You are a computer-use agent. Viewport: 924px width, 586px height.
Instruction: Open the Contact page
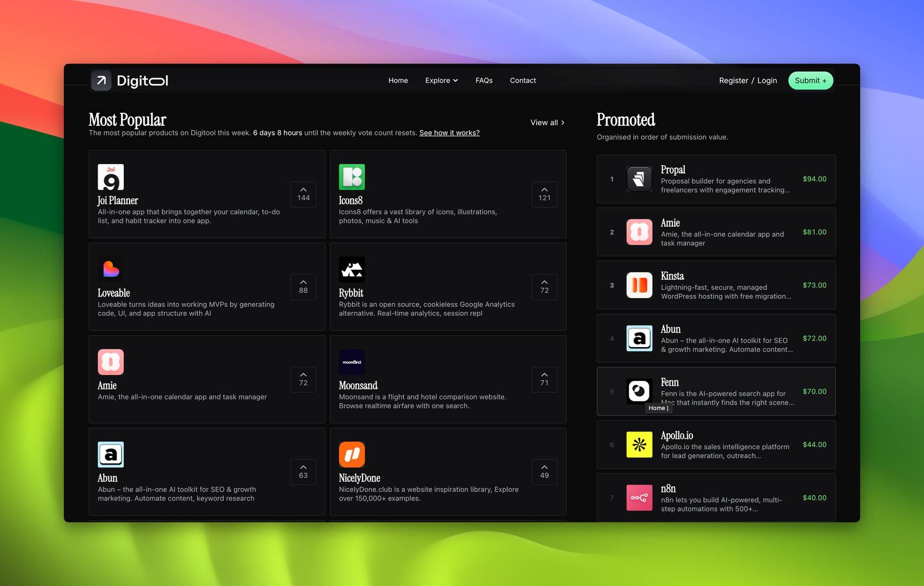pos(523,80)
